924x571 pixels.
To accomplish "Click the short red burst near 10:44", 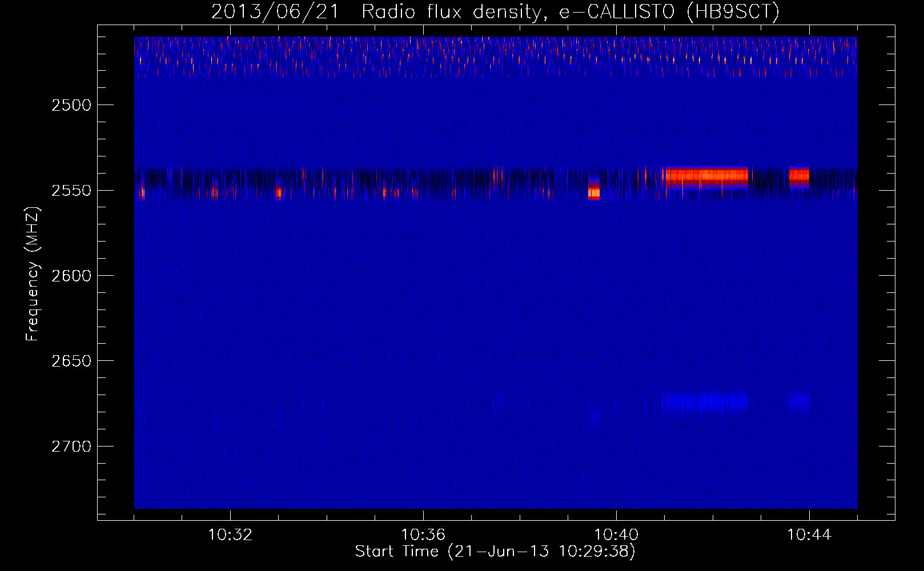I will click(x=799, y=176).
